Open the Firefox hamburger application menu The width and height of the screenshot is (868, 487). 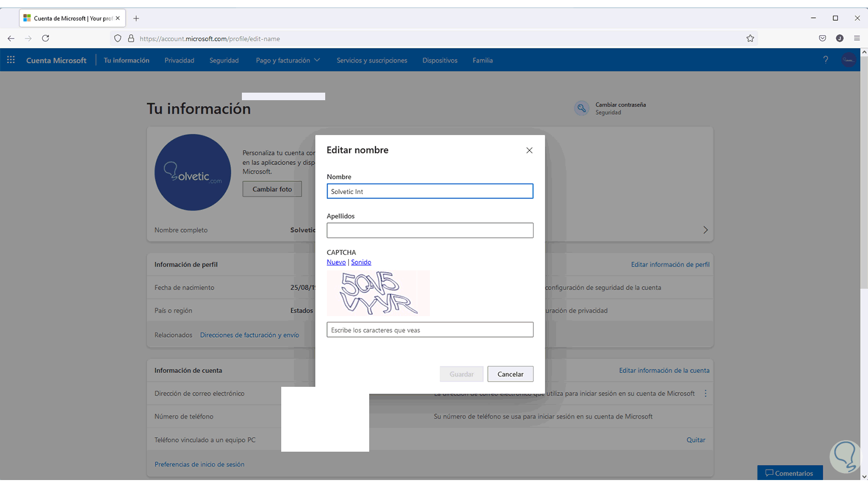pos(857,38)
